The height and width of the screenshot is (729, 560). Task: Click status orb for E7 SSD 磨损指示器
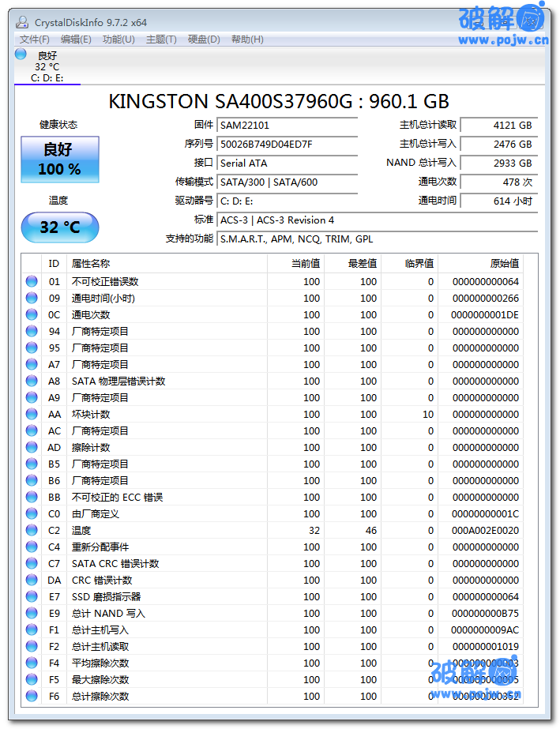32,596
